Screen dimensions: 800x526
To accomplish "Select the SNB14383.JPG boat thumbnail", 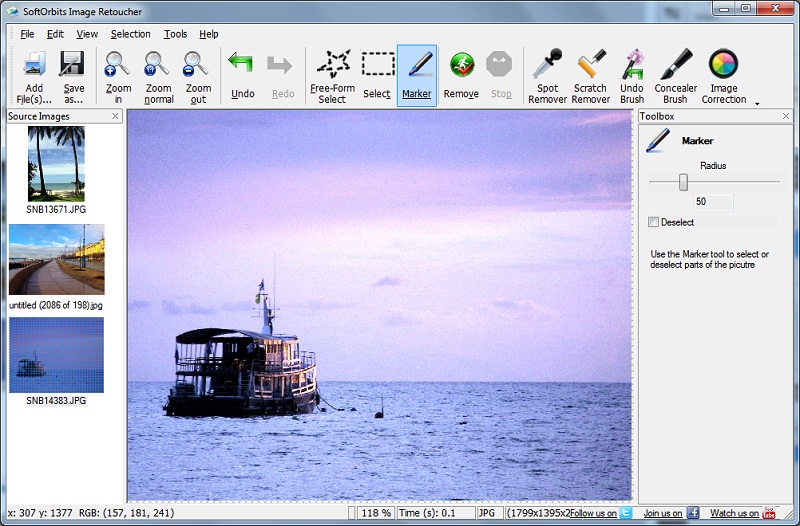I will pyautogui.click(x=56, y=355).
